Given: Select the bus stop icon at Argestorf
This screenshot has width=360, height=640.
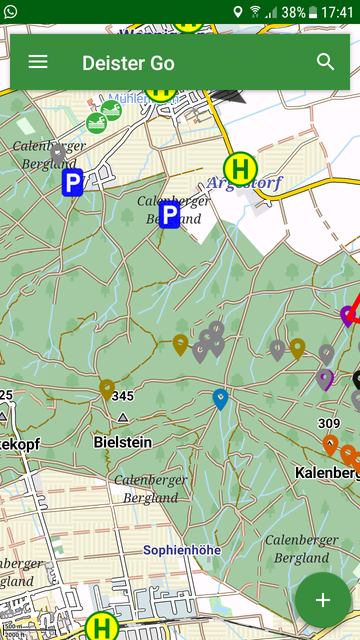Looking at the screenshot, I should [240, 168].
